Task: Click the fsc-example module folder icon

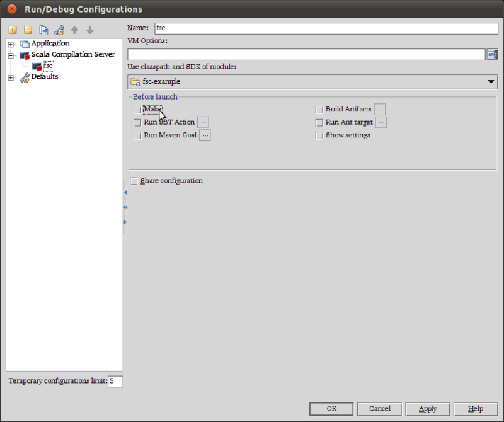Action: tap(135, 82)
